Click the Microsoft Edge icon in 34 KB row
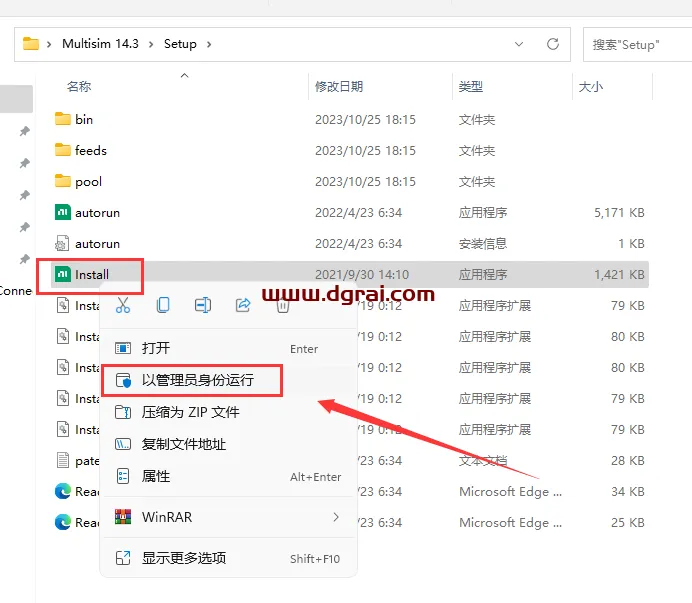 [x=63, y=491]
